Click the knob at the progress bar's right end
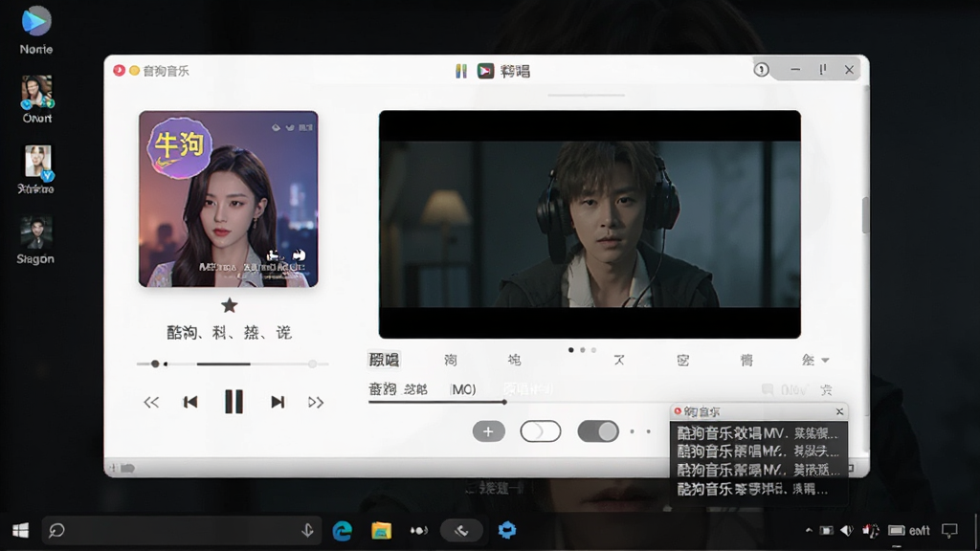The image size is (980, 551). [313, 364]
